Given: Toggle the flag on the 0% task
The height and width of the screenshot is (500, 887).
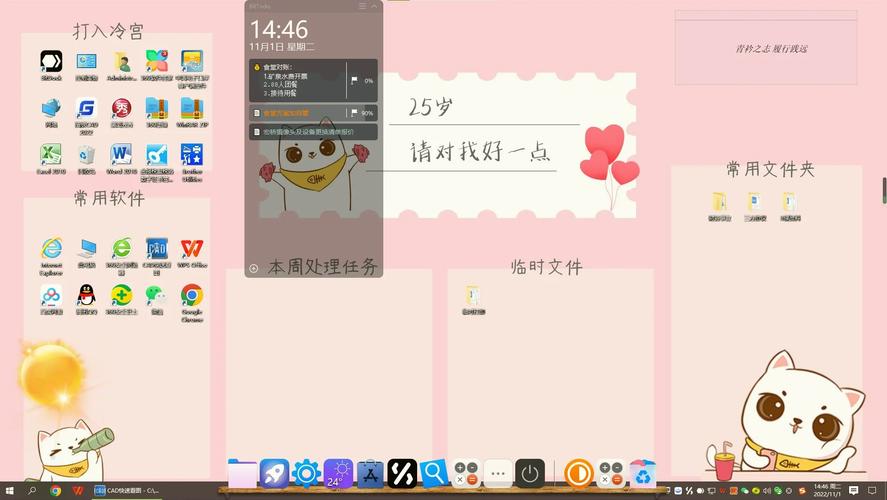Looking at the screenshot, I should point(352,80).
